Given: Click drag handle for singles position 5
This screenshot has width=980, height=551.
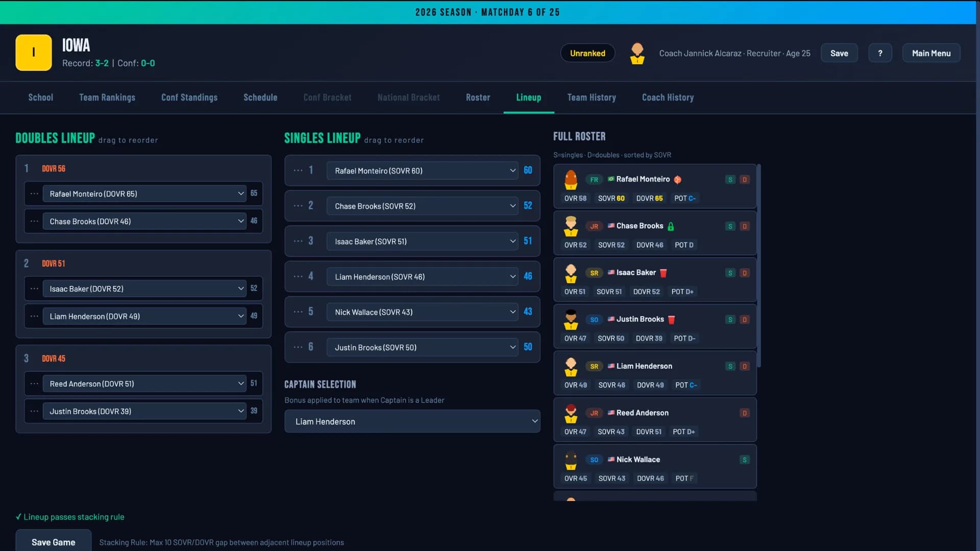Looking at the screenshot, I should pyautogui.click(x=298, y=312).
